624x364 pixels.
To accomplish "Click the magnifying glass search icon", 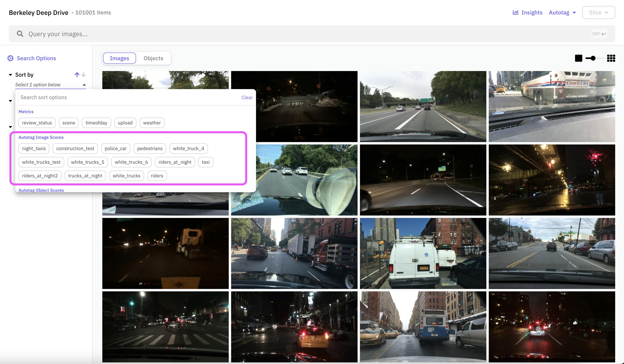I will 20,34.
